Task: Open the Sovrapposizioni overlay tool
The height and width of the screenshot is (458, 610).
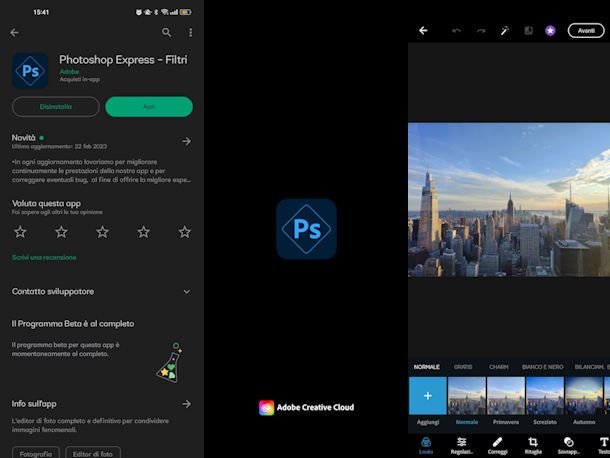Action: (x=568, y=446)
